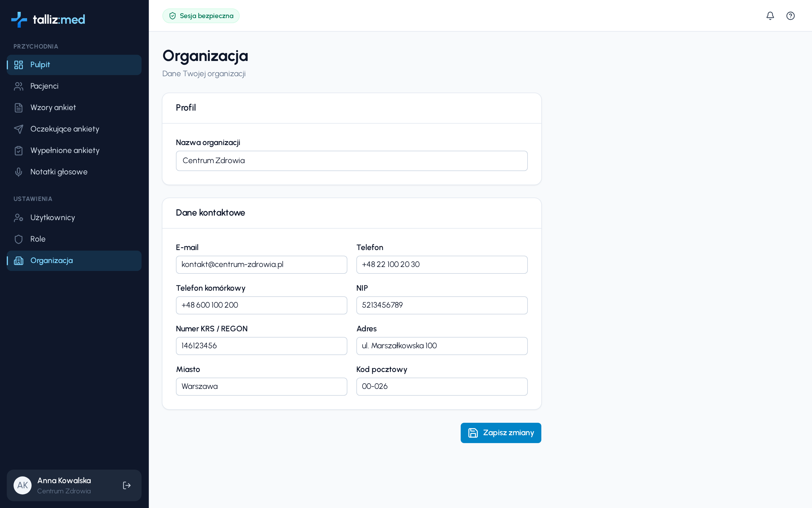Click the Dane Twojej organizacji subtitle

tap(204, 74)
